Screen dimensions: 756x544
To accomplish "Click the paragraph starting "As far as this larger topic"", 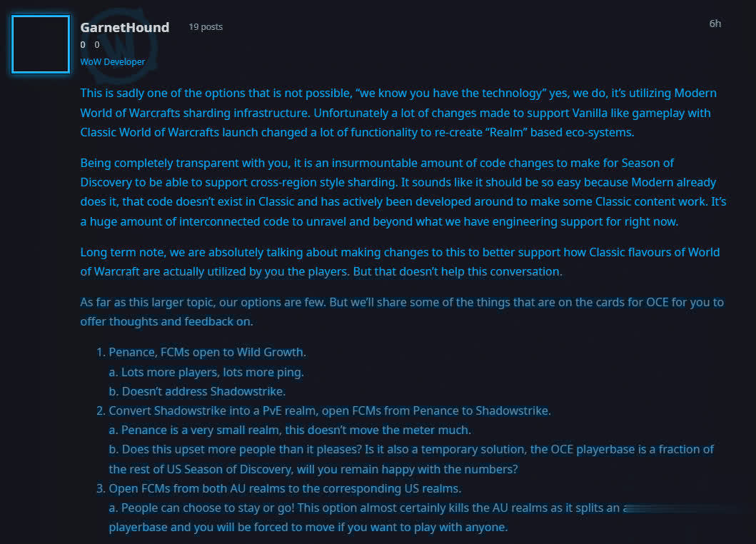I will point(402,312).
